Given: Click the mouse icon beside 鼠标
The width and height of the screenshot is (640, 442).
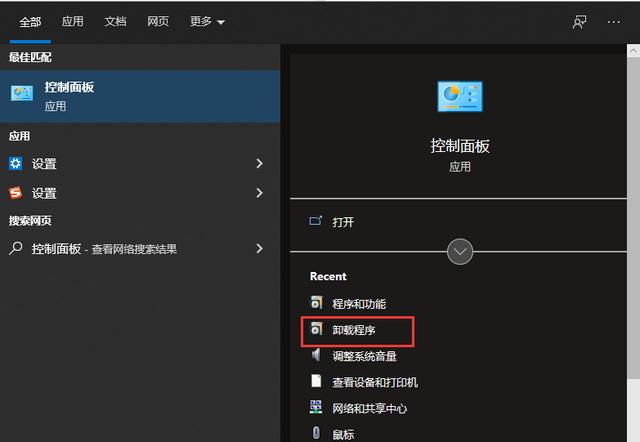Looking at the screenshot, I should click(316, 433).
